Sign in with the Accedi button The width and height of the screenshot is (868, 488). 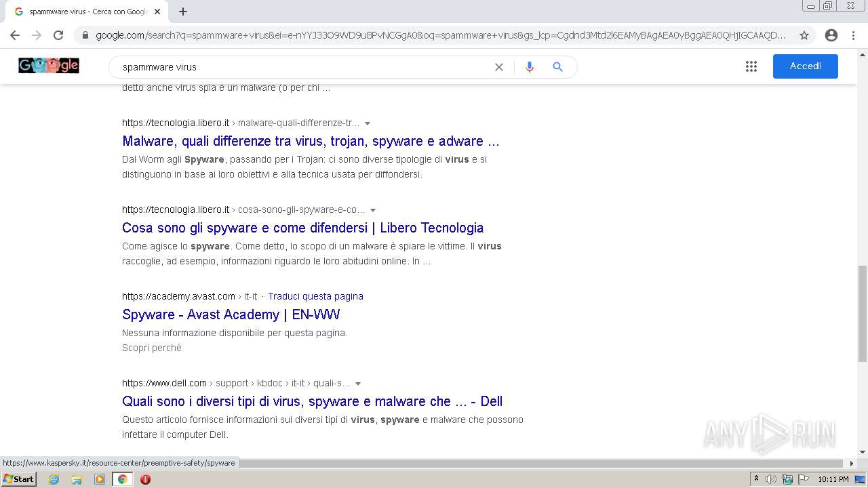[x=806, y=66]
